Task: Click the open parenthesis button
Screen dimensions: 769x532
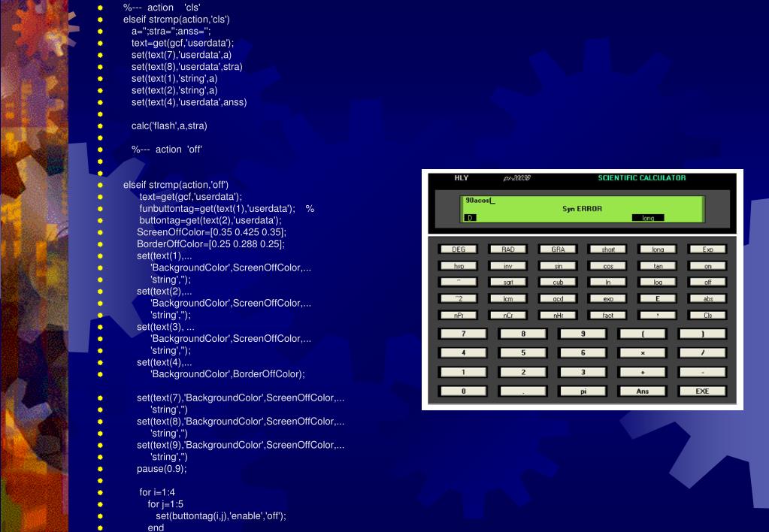Action: pos(643,334)
